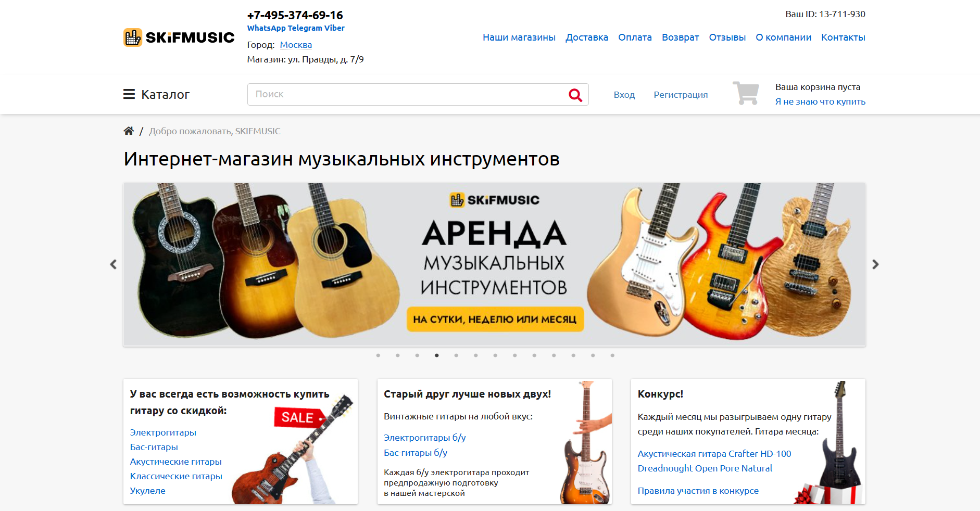The width and height of the screenshot is (980, 511).
Task: Select the first carousel dot
Action: point(378,355)
